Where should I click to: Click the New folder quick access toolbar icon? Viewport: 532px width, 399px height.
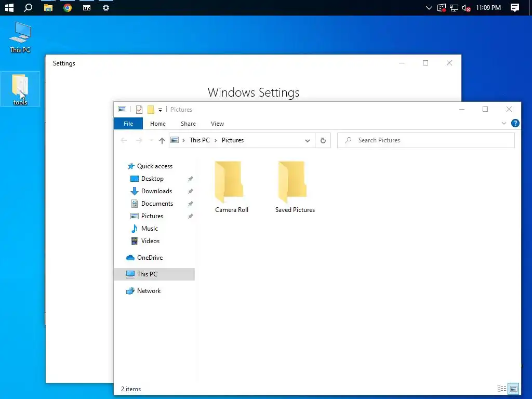click(151, 110)
